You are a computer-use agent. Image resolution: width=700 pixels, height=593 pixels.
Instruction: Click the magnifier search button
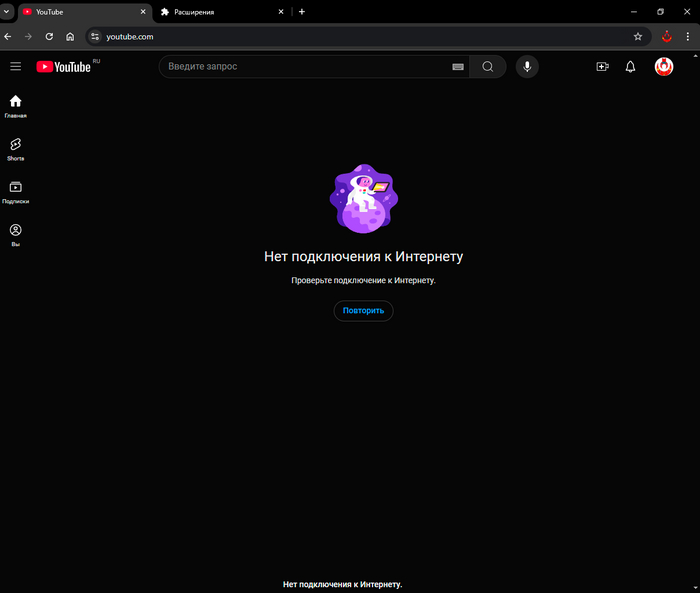(x=488, y=67)
